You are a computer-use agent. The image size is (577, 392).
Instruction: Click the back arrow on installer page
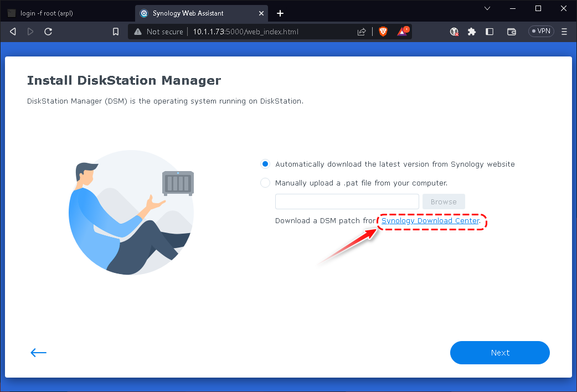point(38,353)
